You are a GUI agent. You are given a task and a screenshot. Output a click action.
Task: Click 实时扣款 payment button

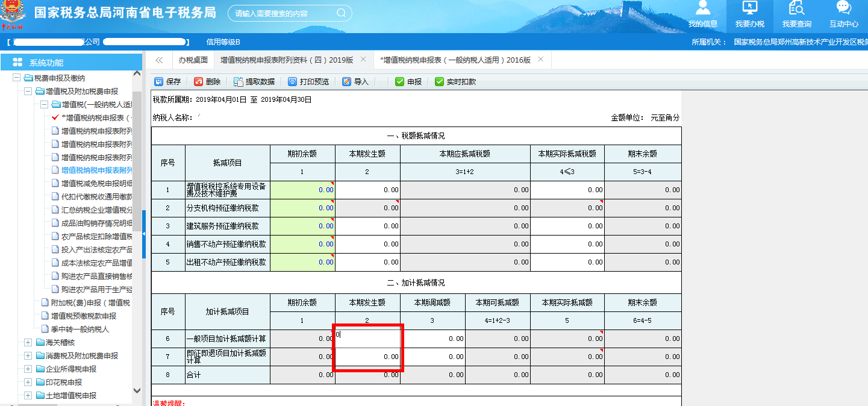point(455,82)
